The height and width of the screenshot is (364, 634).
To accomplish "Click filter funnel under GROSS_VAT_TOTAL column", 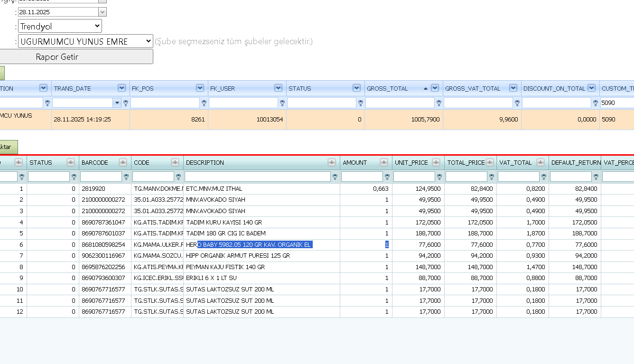I will (x=517, y=103).
